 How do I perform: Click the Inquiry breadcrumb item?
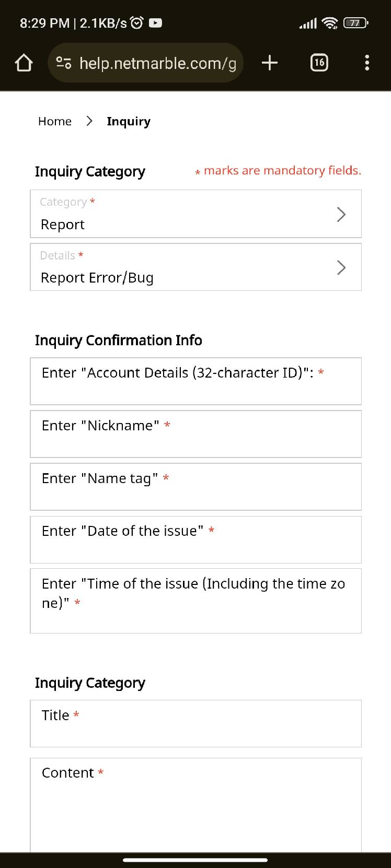(x=129, y=121)
